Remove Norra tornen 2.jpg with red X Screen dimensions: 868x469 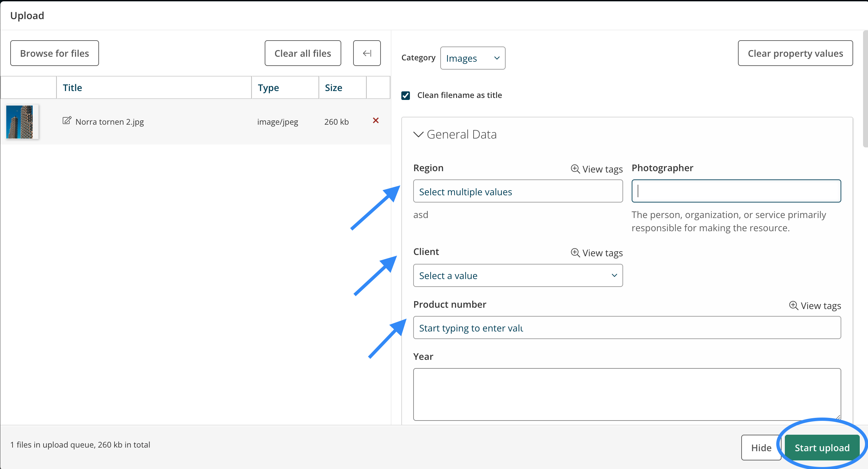pyautogui.click(x=376, y=120)
